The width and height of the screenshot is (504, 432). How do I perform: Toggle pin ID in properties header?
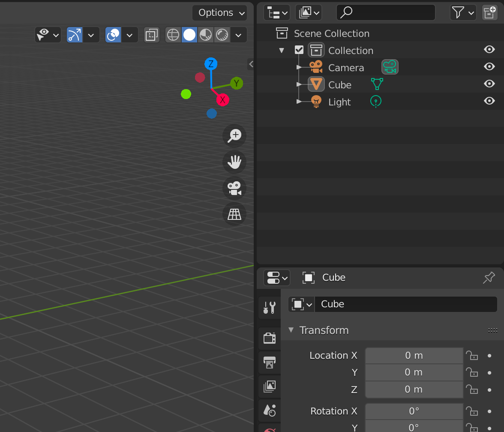489,278
